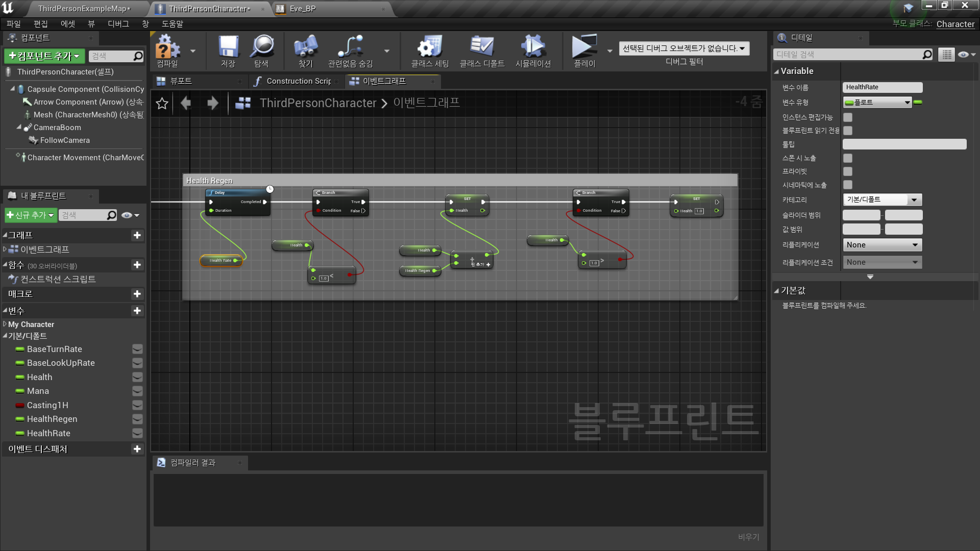Save the blueprint using the 저장 icon
The height and width of the screenshot is (551, 980).
228,48
